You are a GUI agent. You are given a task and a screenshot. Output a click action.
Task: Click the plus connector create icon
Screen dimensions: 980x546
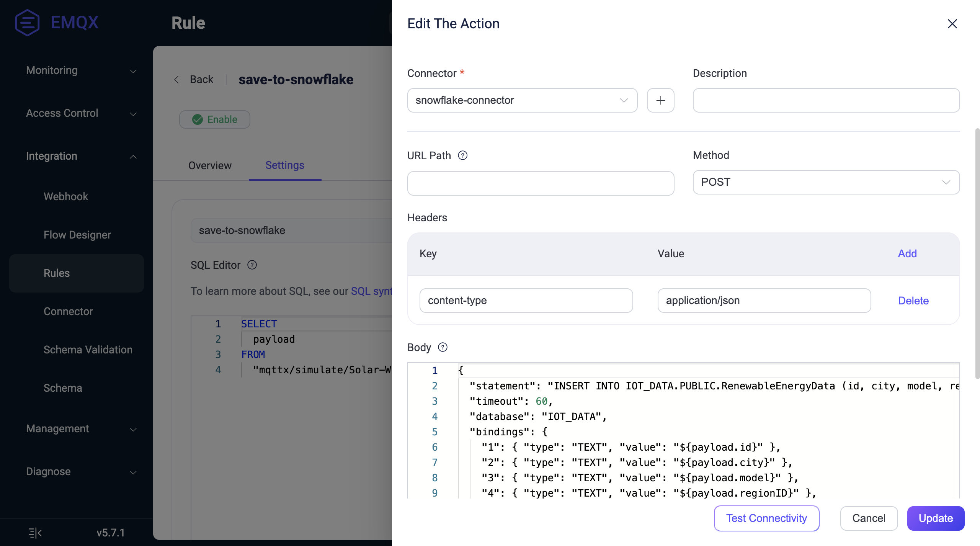pos(659,100)
